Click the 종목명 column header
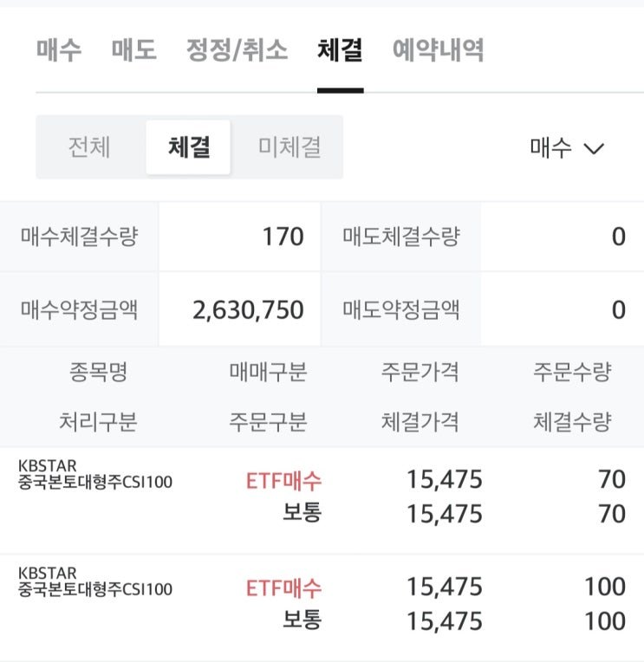 point(98,373)
